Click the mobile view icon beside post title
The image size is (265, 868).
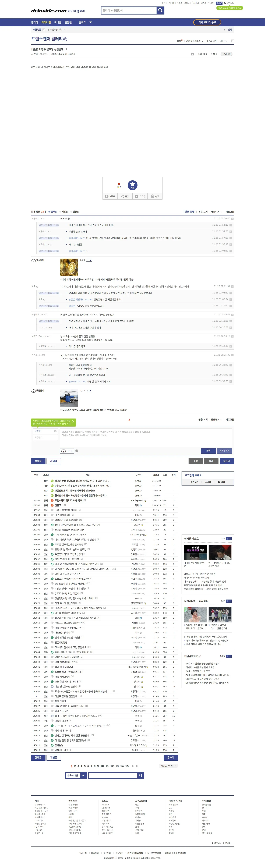click(66, 49)
